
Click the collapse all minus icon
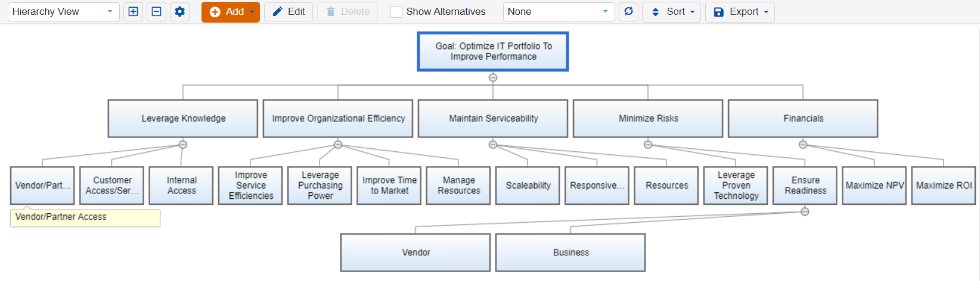coord(156,12)
